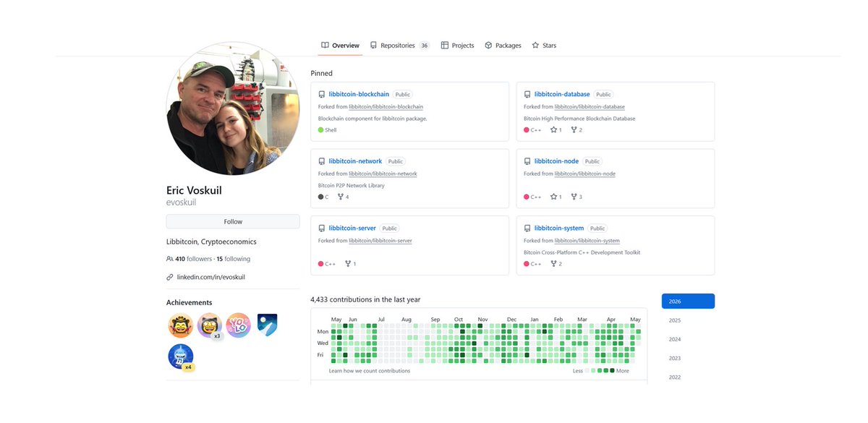This screenshot has width=868, height=423.
Task: Open the Projects tab
Action: 457,46
